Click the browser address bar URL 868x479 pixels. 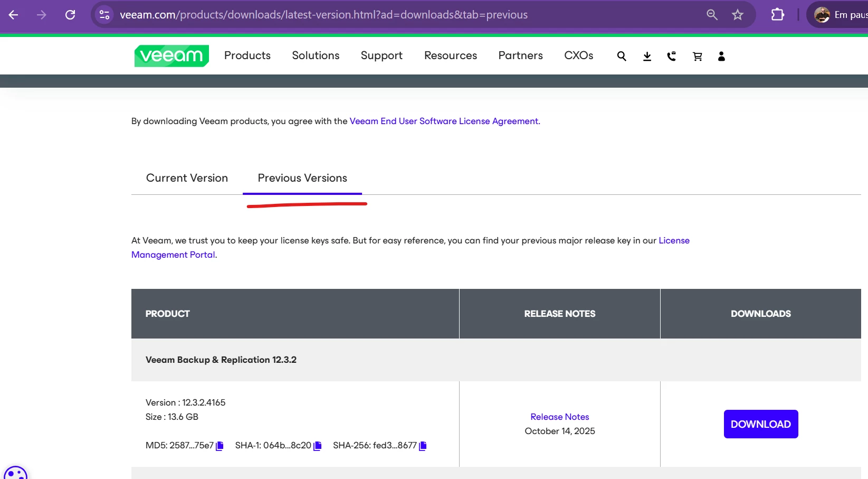tap(323, 15)
